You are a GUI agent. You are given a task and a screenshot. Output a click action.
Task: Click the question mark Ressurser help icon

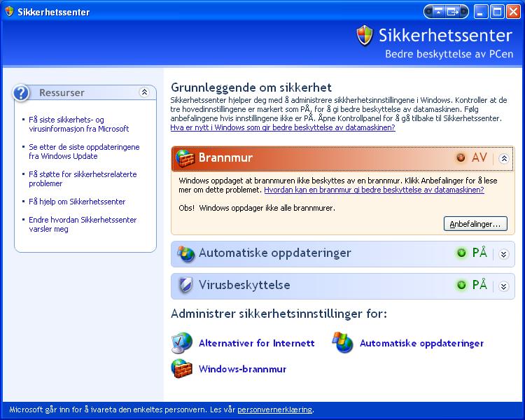click(x=21, y=93)
